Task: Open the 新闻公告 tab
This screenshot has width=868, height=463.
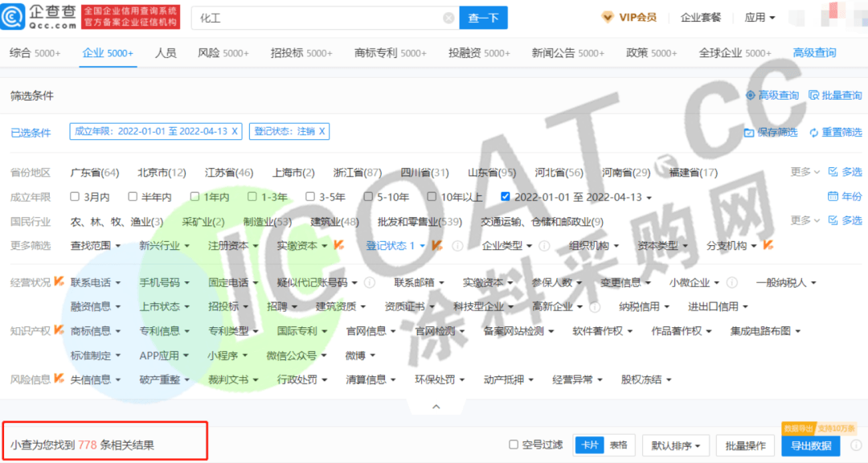Action: 567,53
